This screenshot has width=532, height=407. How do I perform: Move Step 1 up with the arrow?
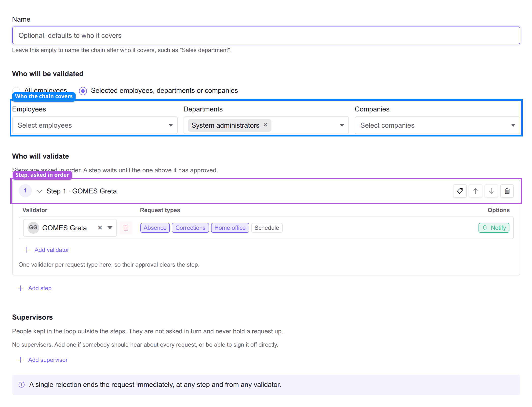[475, 191]
